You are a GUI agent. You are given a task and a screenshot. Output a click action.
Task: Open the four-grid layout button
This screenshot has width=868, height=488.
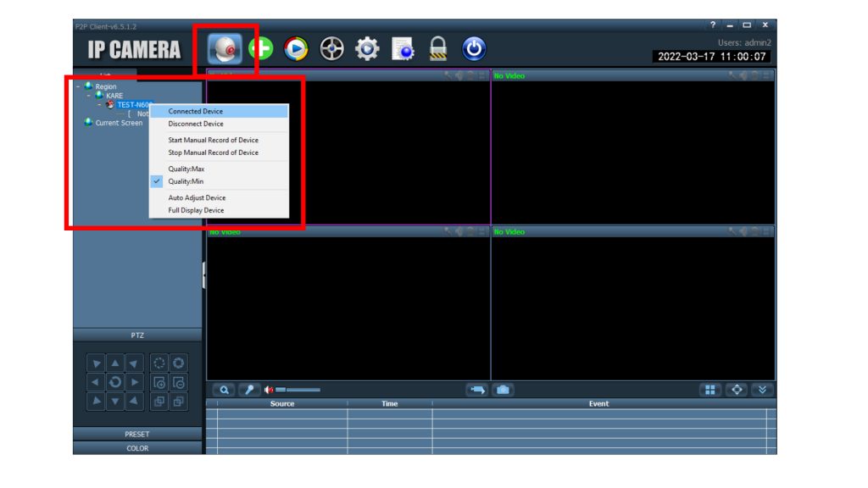pos(710,390)
